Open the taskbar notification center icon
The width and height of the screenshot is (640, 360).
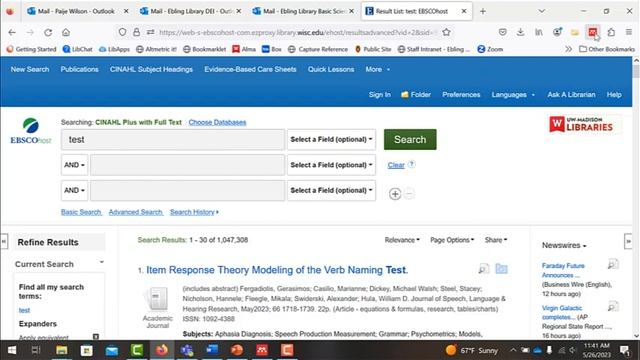pos(624,350)
